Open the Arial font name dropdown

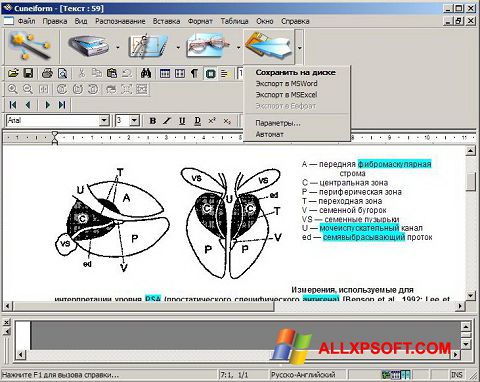pyautogui.click(x=104, y=120)
